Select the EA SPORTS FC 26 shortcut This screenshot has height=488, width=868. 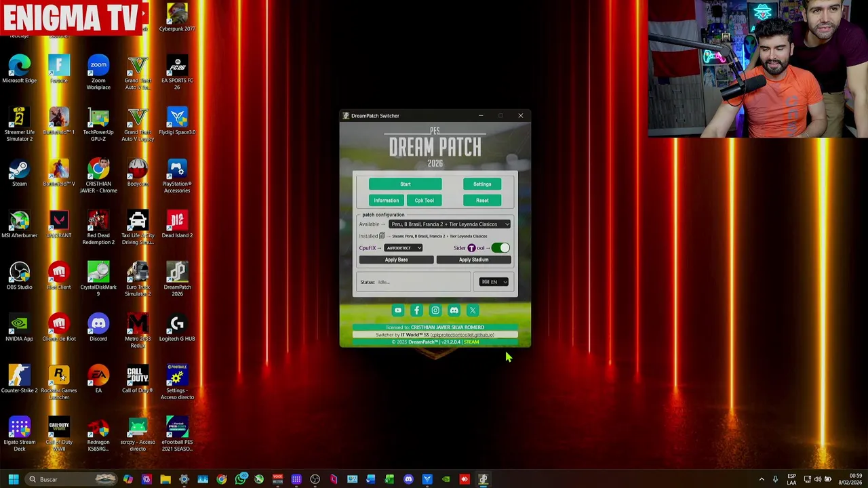(177, 72)
